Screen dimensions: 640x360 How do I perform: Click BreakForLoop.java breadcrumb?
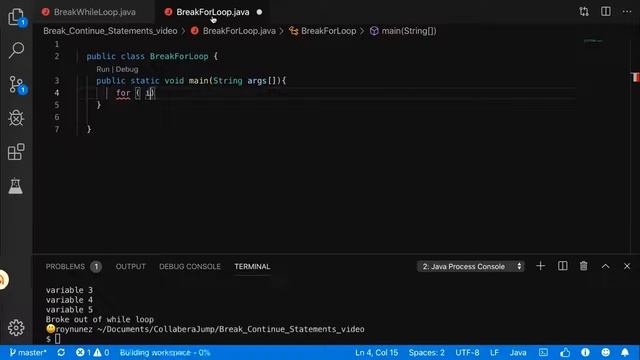point(239,31)
